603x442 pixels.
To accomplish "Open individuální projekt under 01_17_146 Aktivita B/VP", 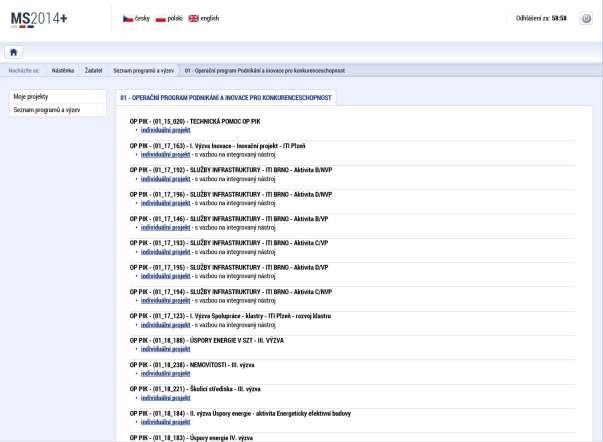I will [x=165, y=228].
